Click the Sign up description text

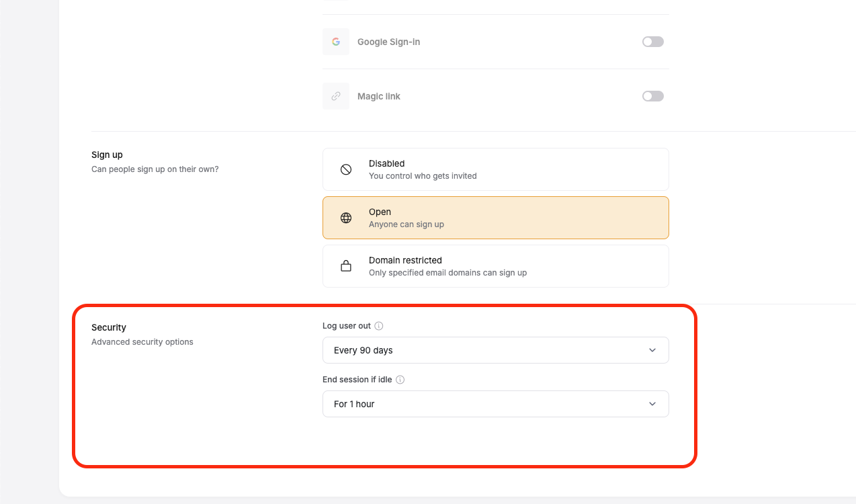coord(155,169)
